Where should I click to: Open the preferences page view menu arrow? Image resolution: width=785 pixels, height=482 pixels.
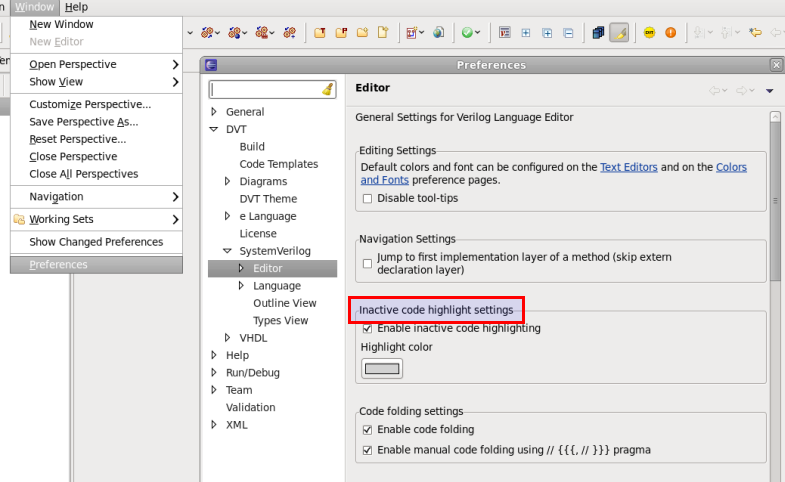tap(769, 90)
